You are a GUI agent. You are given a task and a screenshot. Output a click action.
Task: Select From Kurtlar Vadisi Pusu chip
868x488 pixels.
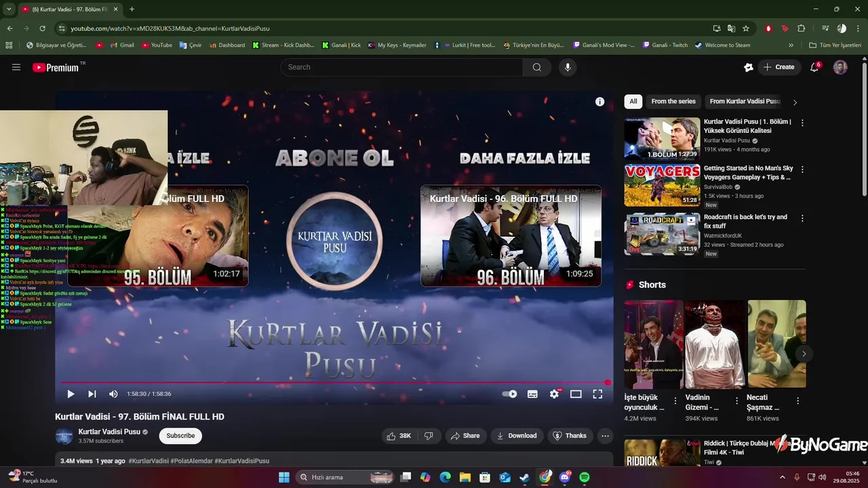[x=745, y=102]
